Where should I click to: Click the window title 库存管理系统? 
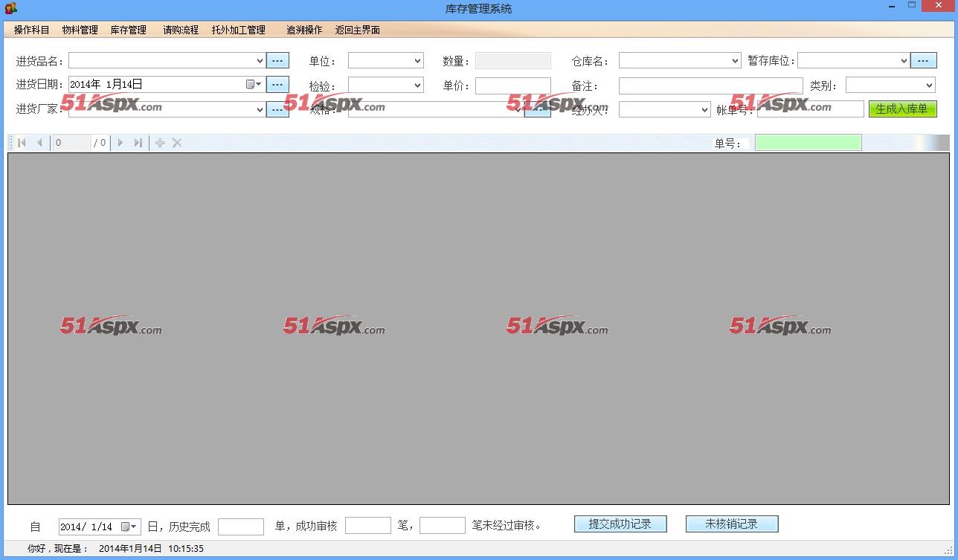point(479,9)
